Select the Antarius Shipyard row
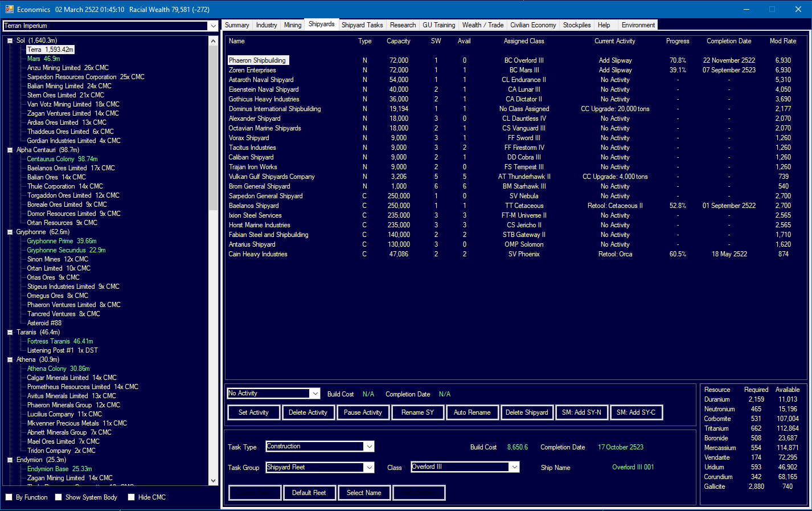This screenshot has height=511, width=812. coord(515,244)
